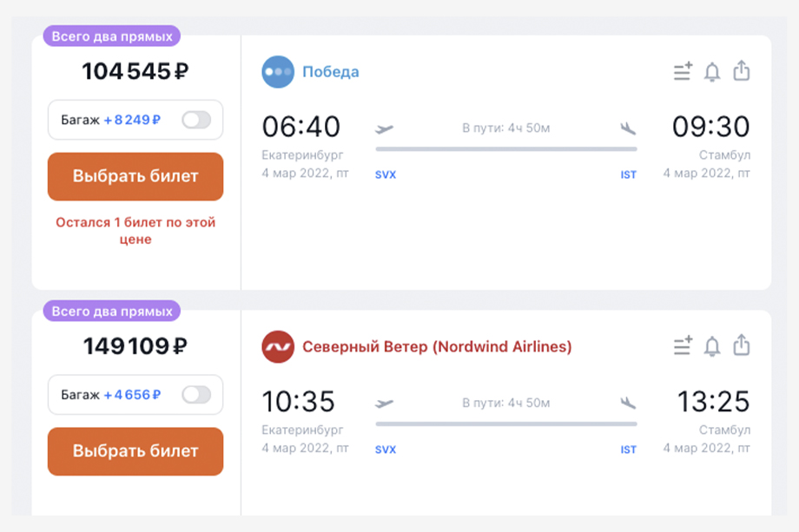
Task: Click the Nordwind Airlines red logo
Action: click(278, 346)
